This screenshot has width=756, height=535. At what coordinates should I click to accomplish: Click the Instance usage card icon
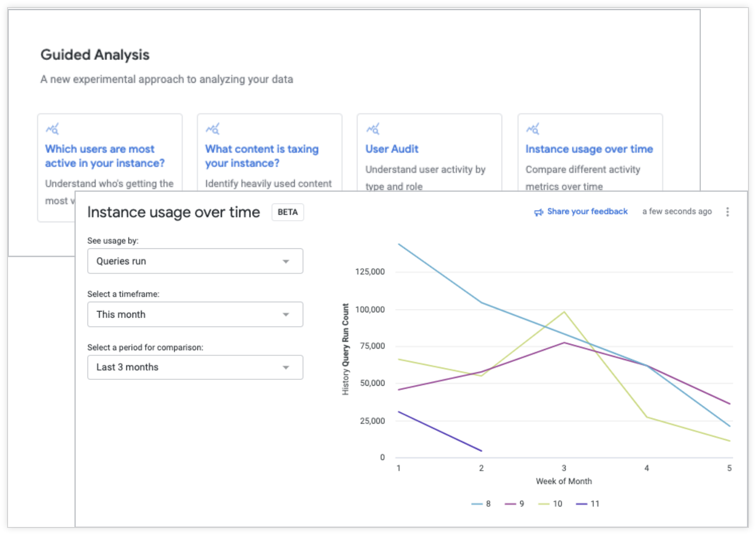[532, 129]
